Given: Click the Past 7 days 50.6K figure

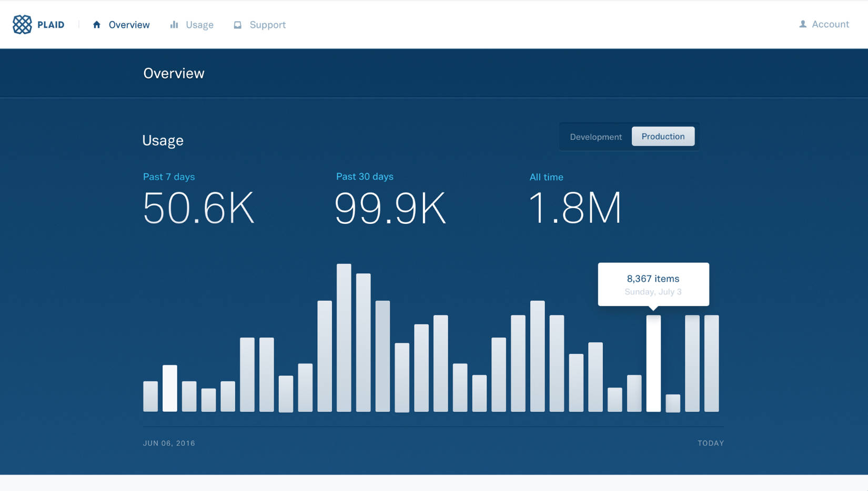Looking at the screenshot, I should 199,208.
